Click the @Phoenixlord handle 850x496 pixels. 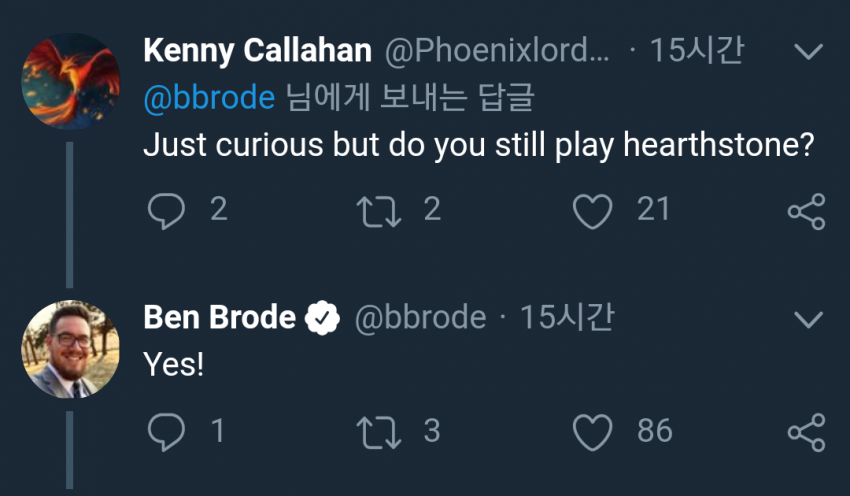click(496, 50)
